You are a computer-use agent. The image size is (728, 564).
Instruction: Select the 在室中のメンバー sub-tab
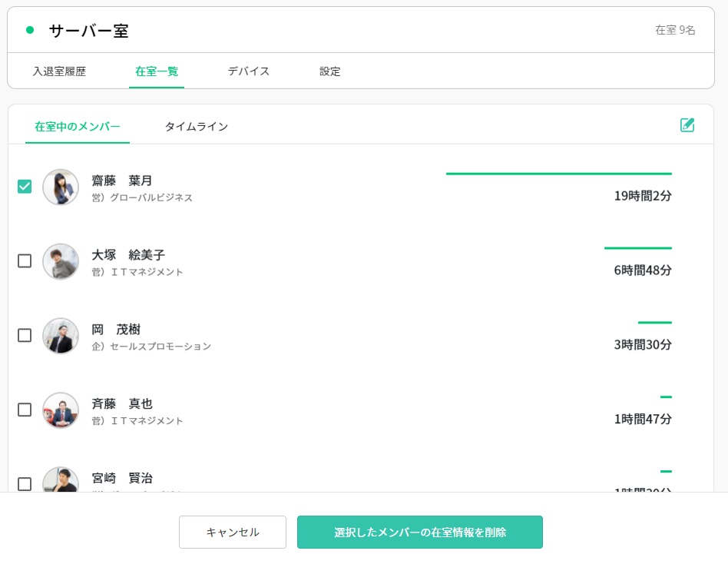(x=78, y=127)
